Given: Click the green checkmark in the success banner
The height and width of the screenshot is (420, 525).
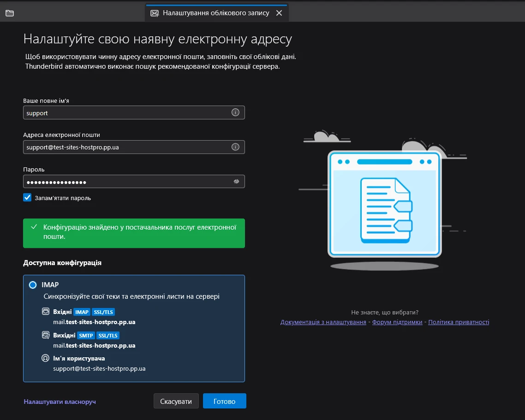Looking at the screenshot, I should click(34, 226).
